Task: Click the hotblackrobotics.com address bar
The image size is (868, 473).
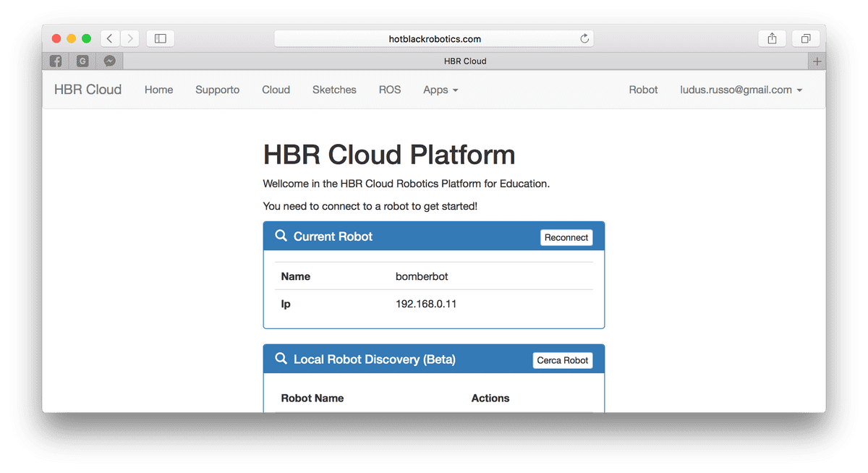Action: (434, 39)
